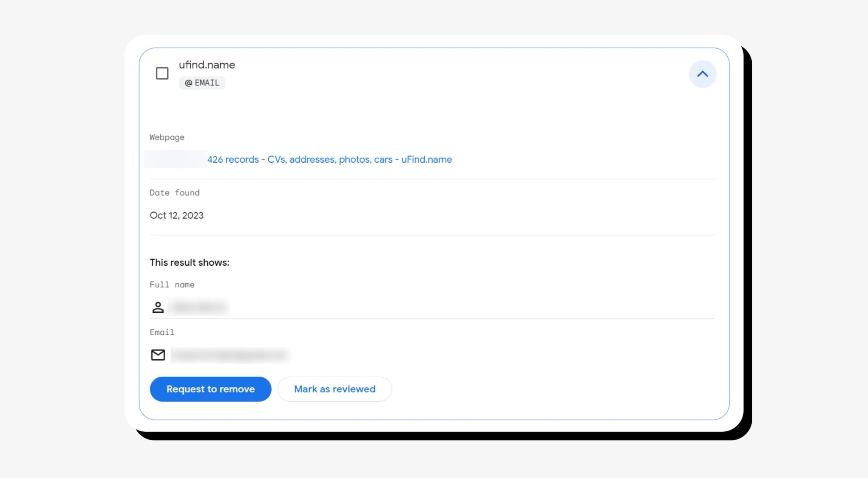Screen dimensions: 868x478
Task: Click the @ symbol in the EMAIL tag
Action: tap(189, 83)
